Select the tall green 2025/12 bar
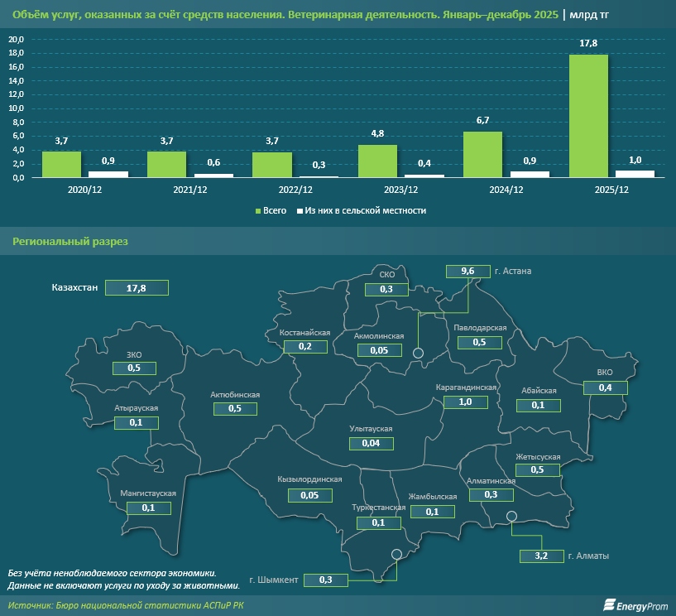The height and width of the screenshot is (616, 676). pyautogui.click(x=589, y=115)
